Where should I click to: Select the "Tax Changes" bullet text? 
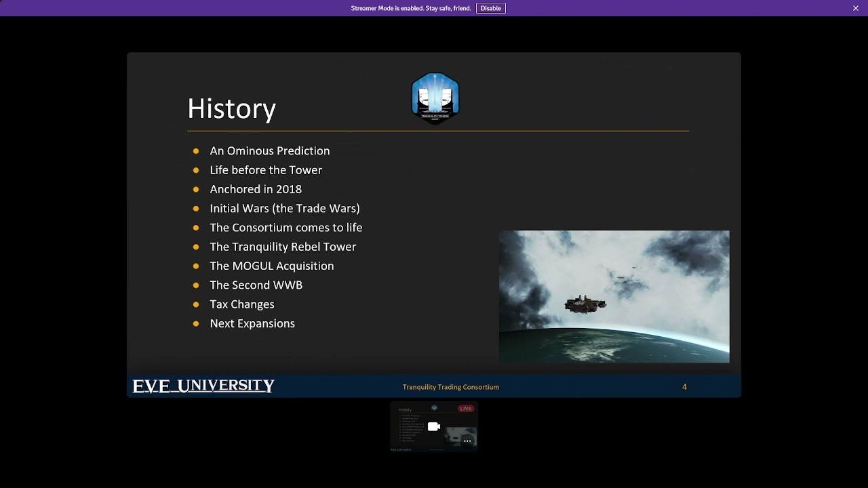242,304
